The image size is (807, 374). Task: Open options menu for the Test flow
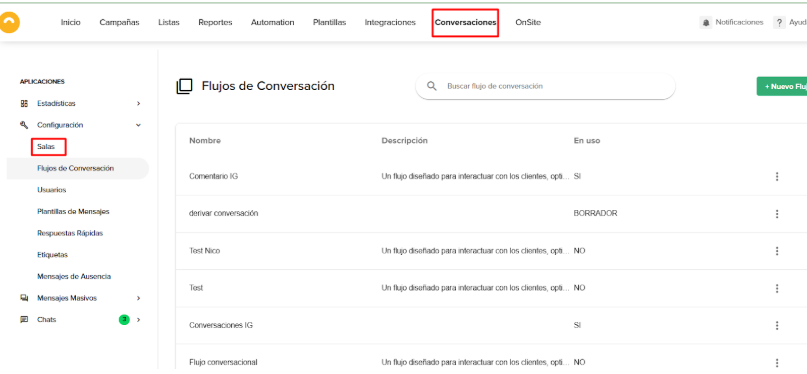pyautogui.click(x=777, y=288)
